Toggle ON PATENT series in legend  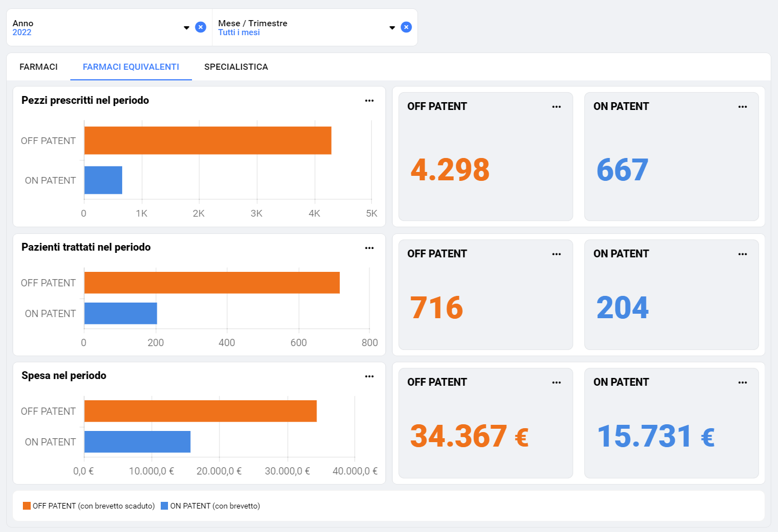point(210,506)
